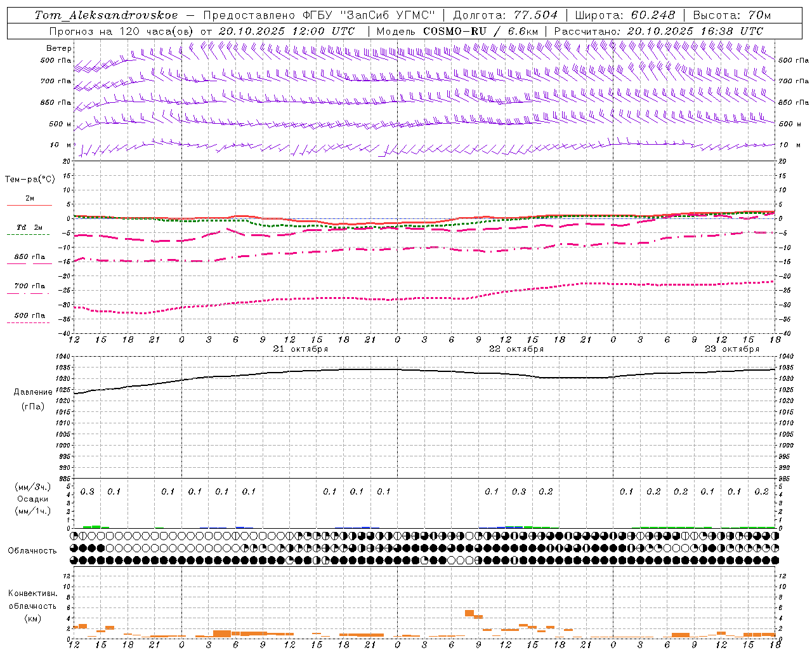Click the Ветер wind panel label
812x650 pixels.
tap(59, 48)
